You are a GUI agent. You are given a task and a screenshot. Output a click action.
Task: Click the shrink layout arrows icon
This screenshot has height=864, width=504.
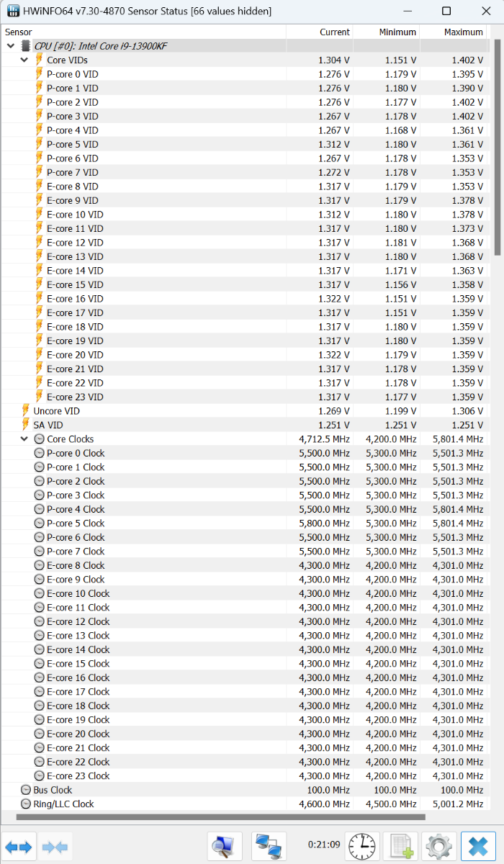(55, 846)
